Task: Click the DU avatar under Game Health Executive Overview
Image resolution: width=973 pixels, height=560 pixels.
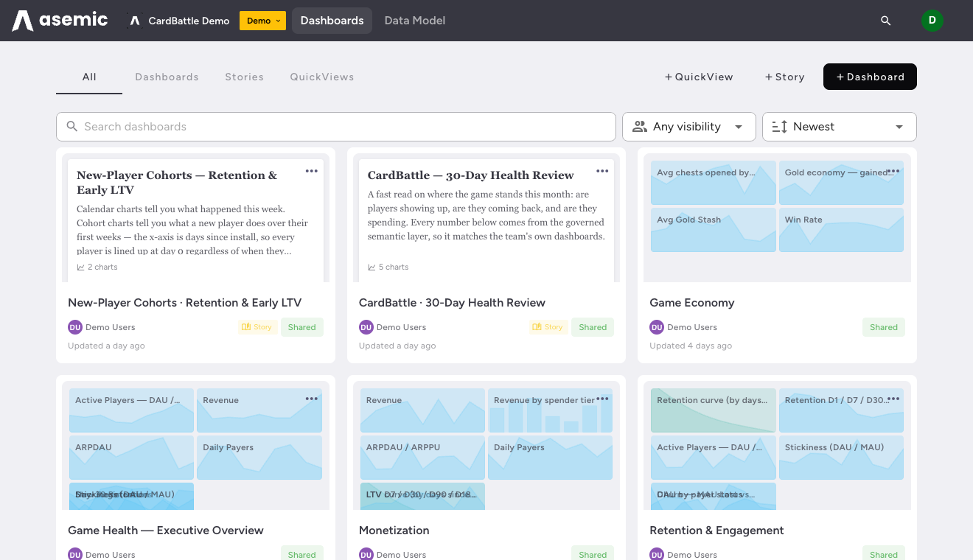Action: (x=74, y=554)
